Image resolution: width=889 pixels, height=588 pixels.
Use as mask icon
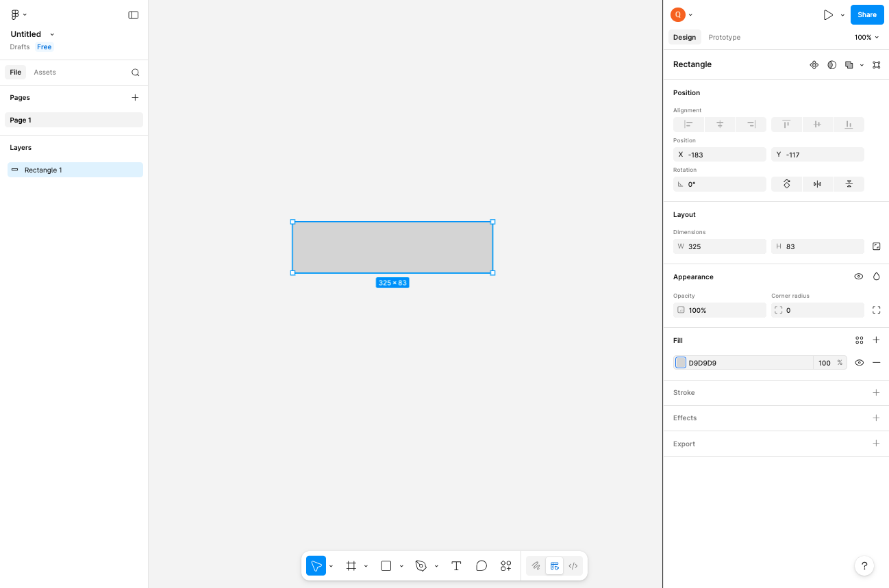click(x=832, y=65)
